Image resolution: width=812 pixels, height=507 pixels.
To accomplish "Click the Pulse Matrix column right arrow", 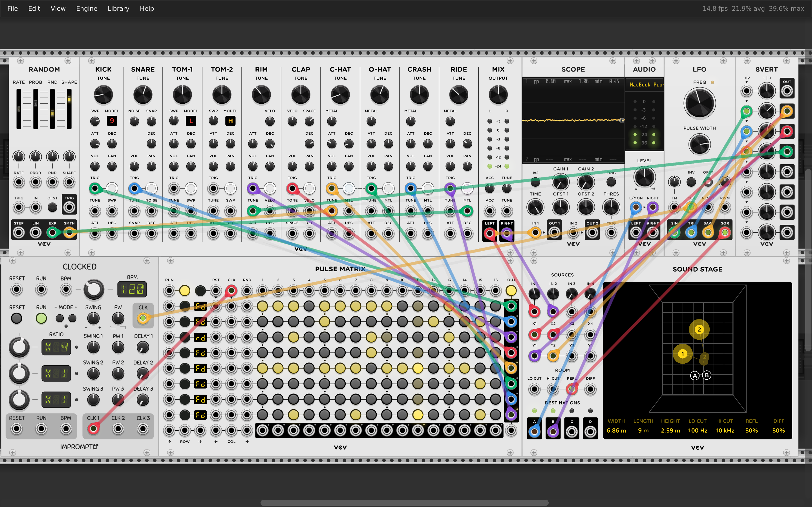I will pos(247,442).
